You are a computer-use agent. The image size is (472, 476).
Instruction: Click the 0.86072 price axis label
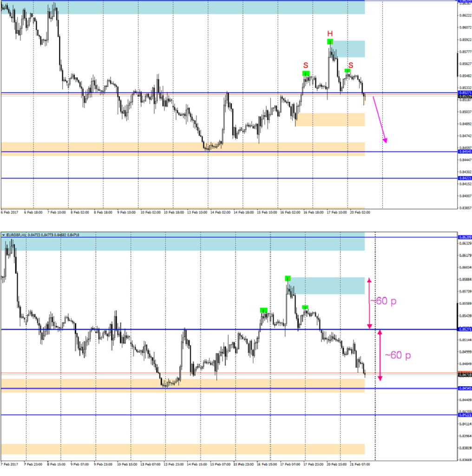pos(465,27)
